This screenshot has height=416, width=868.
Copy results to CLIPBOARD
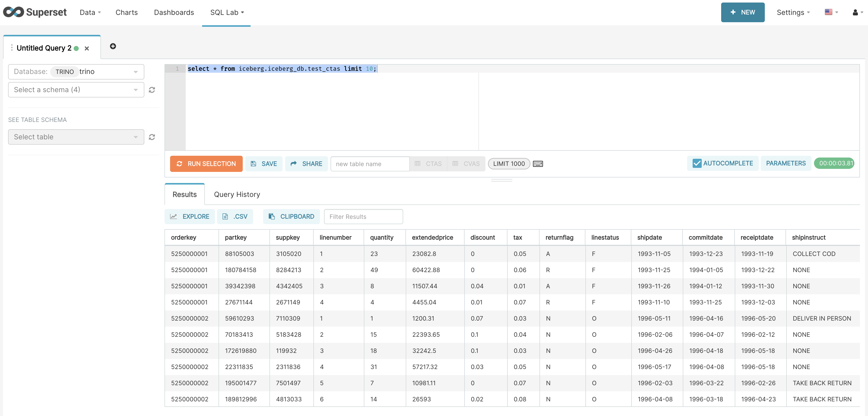click(291, 217)
